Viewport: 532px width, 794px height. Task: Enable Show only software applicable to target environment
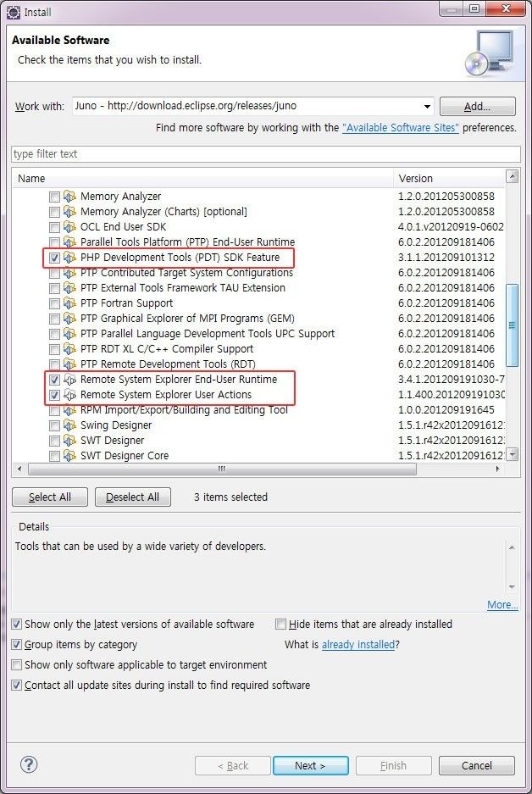pyautogui.click(x=17, y=665)
